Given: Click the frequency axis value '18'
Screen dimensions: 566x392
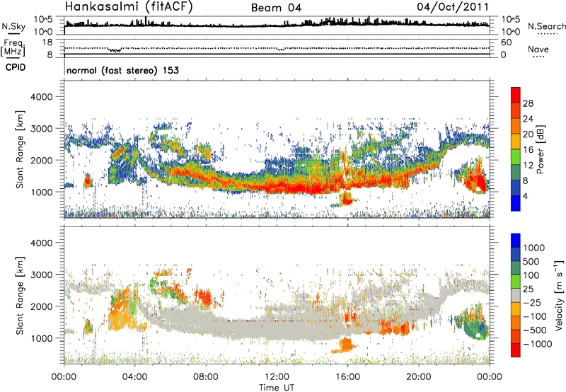Looking at the screenshot, I should point(47,42).
